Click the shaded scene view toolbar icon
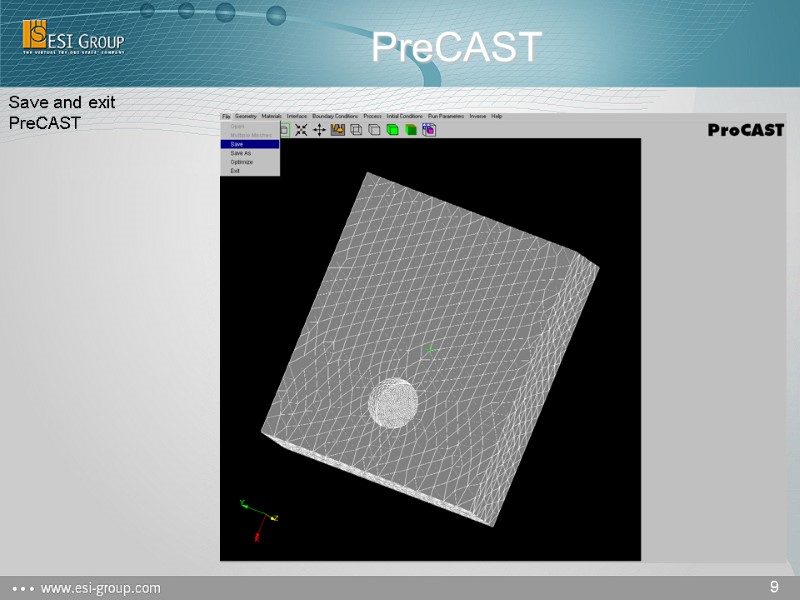 tap(337, 129)
